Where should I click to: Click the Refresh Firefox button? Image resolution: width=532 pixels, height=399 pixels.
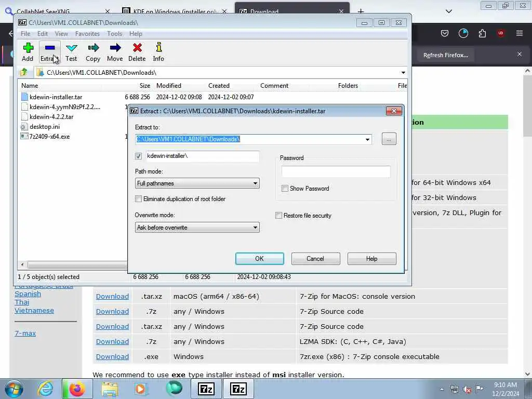click(445, 55)
